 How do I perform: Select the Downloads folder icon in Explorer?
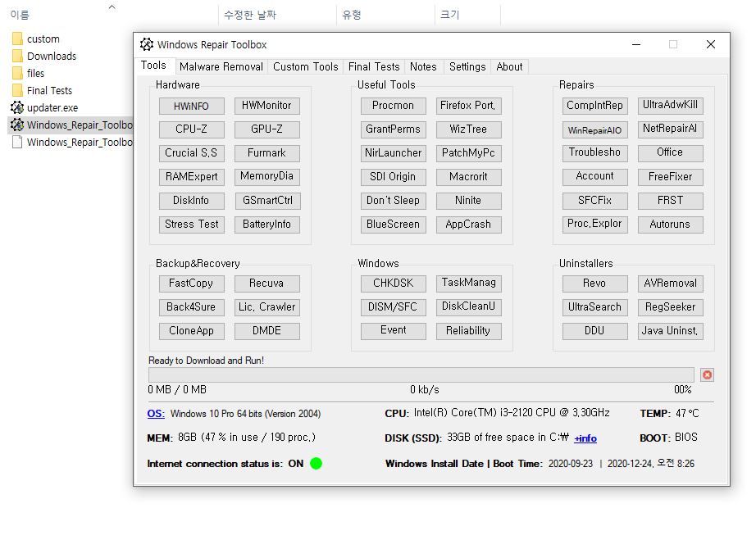tap(17, 56)
